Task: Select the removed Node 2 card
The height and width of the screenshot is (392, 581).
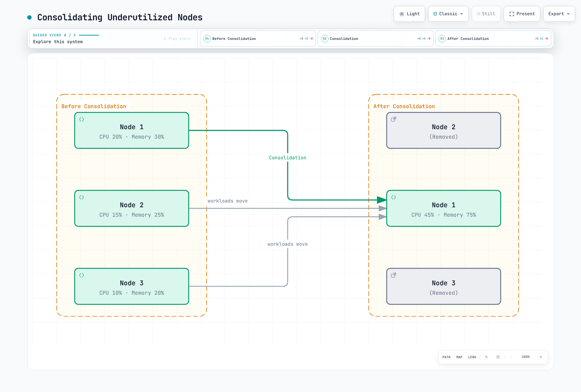Action: (x=444, y=130)
